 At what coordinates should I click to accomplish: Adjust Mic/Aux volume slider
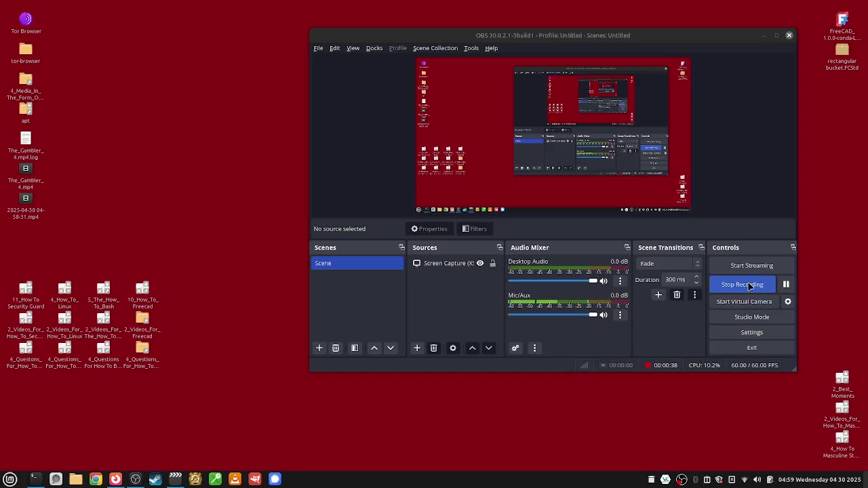point(553,314)
